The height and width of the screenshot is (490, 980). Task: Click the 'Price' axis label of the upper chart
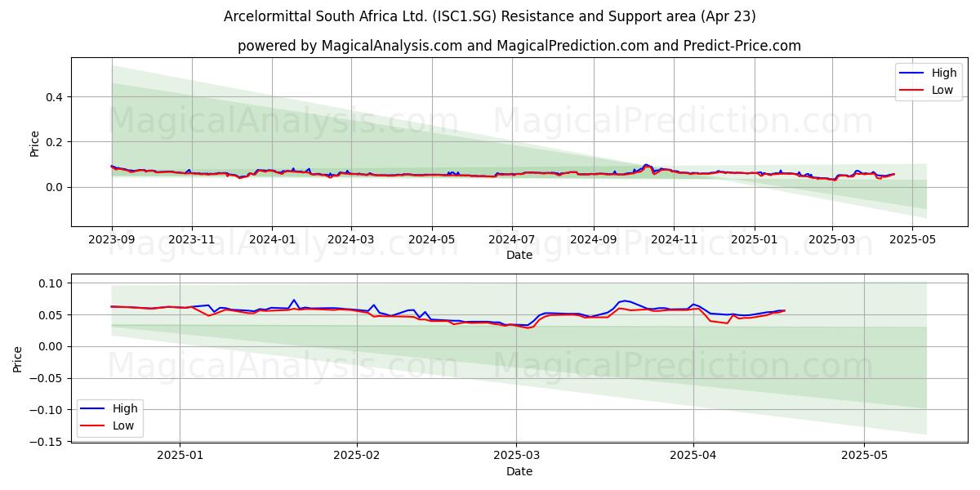click(35, 142)
